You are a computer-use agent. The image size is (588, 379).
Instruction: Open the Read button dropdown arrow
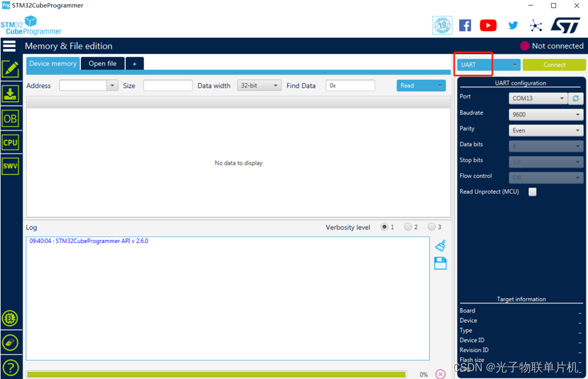tap(440, 85)
